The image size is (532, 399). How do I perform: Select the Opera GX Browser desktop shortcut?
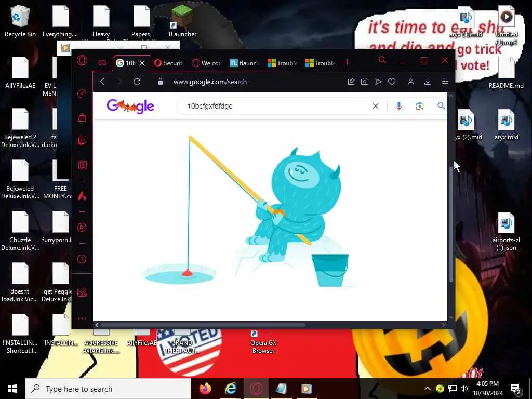tap(263, 342)
